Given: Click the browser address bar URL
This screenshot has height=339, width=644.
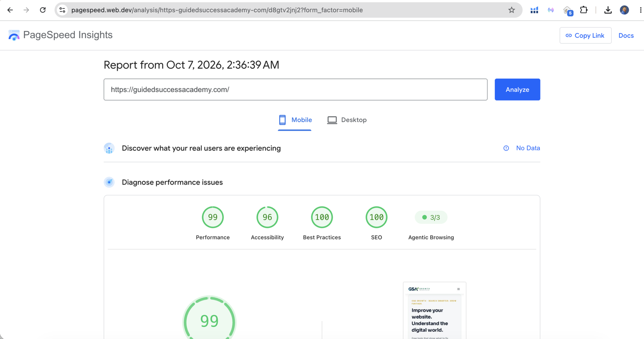Looking at the screenshot, I should [217, 10].
